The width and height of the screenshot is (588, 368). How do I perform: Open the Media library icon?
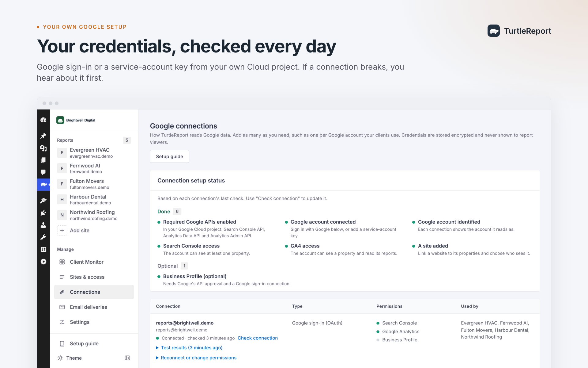[x=43, y=148]
